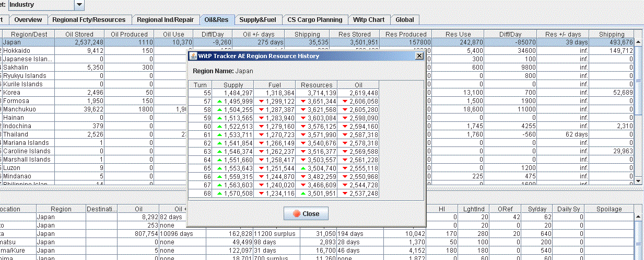Sort by Oil Stored column header
Viewport: 644px width, 260px height.
click(x=79, y=34)
